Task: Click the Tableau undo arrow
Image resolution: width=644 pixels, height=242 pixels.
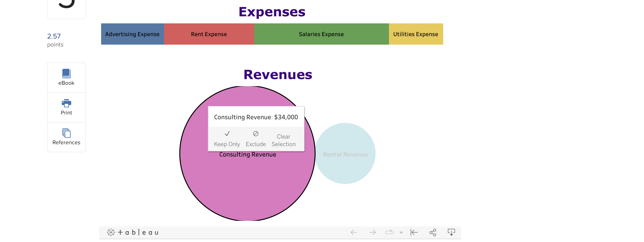Action: pyautogui.click(x=354, y=232)
